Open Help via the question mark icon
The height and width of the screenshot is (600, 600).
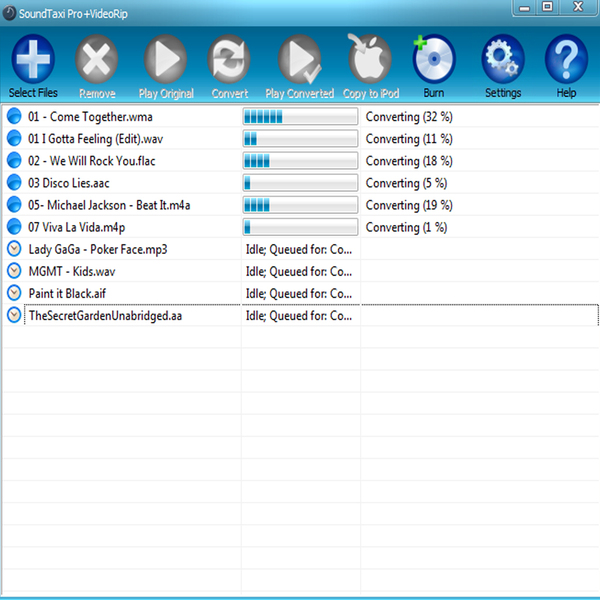566,59
